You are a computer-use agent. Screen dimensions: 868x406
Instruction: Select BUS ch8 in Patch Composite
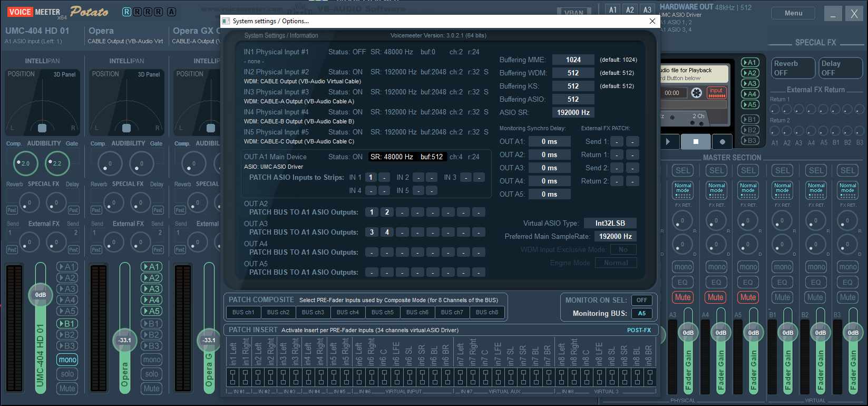(486, 312)
